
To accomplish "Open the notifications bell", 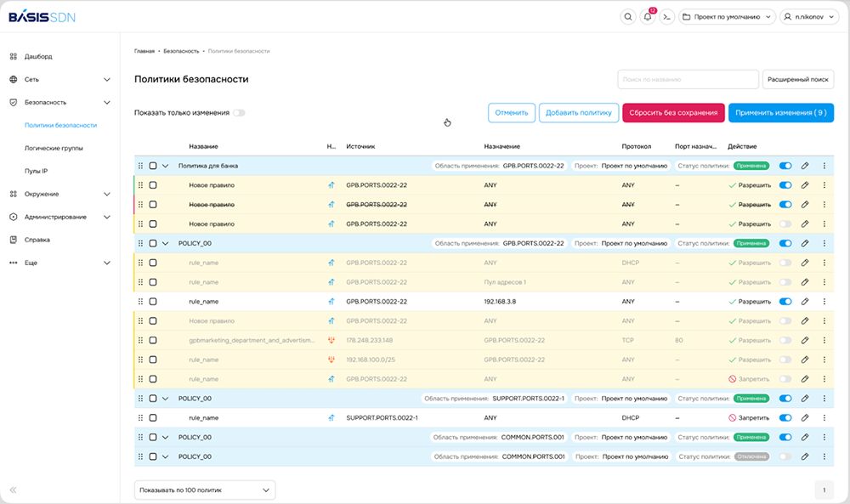I will pyautogui.click(x=649, y=16).
